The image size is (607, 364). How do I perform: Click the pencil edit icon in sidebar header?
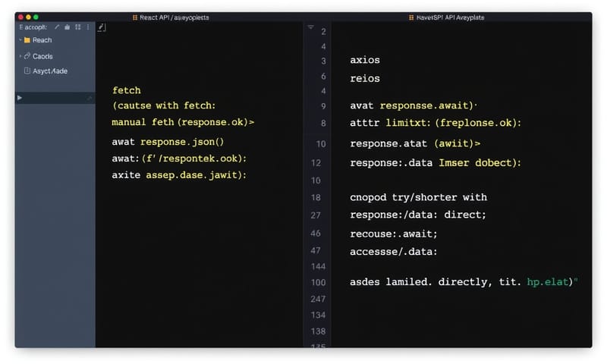[x=57, y=27]
